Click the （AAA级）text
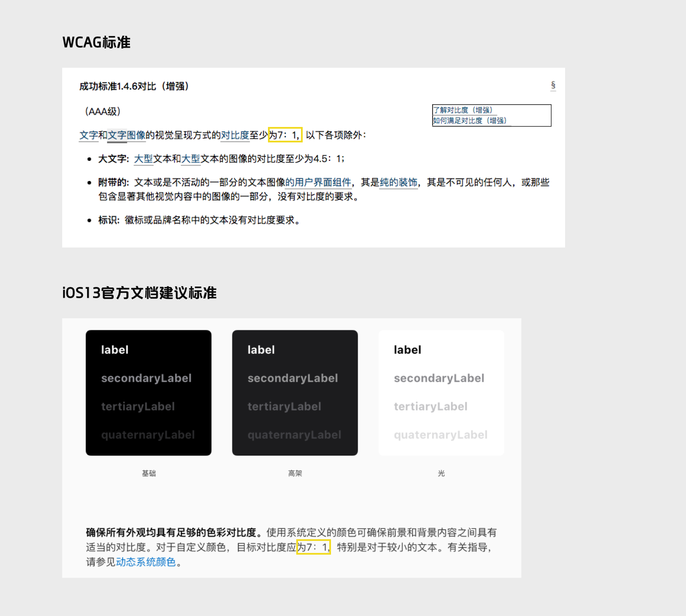 pyautogui.click(x=102, y=112)
